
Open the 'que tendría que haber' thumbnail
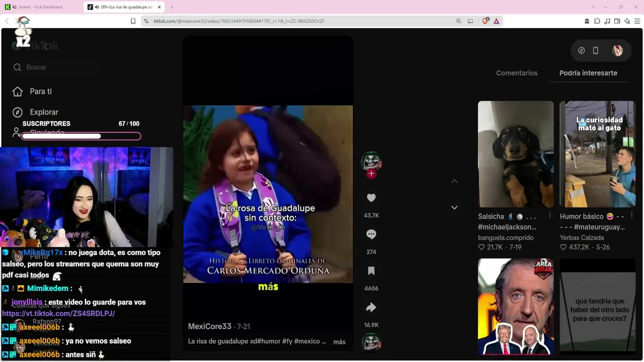[598, 307]
